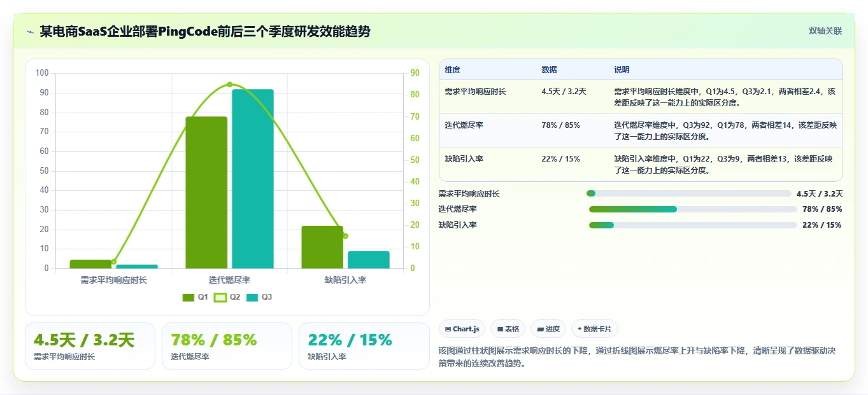Click the description starting 迭代燃尽率维度中 in the table
Viewport: 868px width, 395px height.
[x=725, y=130]
